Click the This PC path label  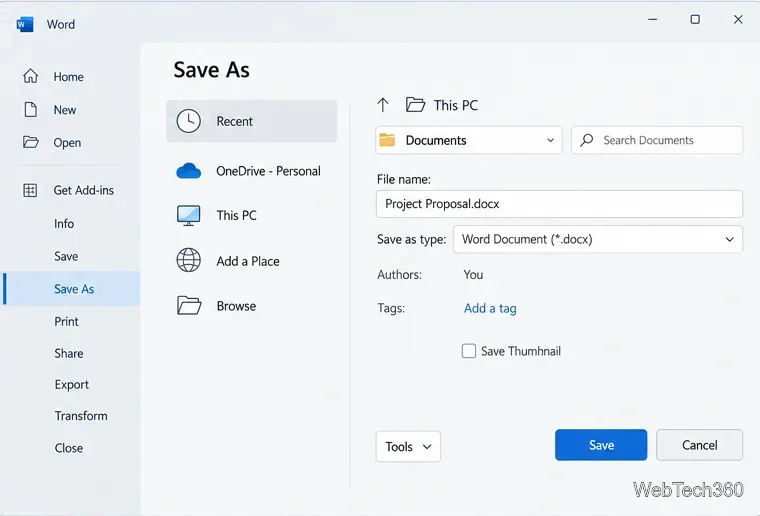coord(456,105)
